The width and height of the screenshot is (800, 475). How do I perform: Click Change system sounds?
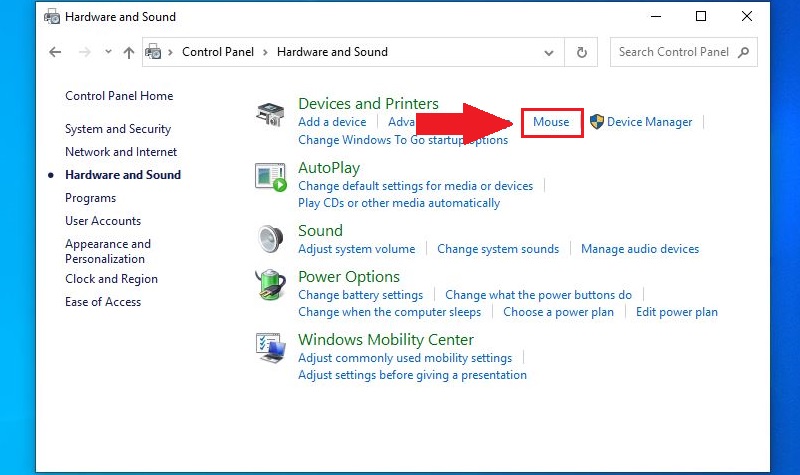point(498,249)
